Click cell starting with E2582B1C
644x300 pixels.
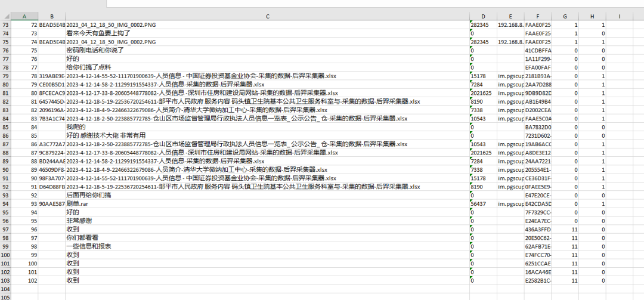[x=538, y=280]
